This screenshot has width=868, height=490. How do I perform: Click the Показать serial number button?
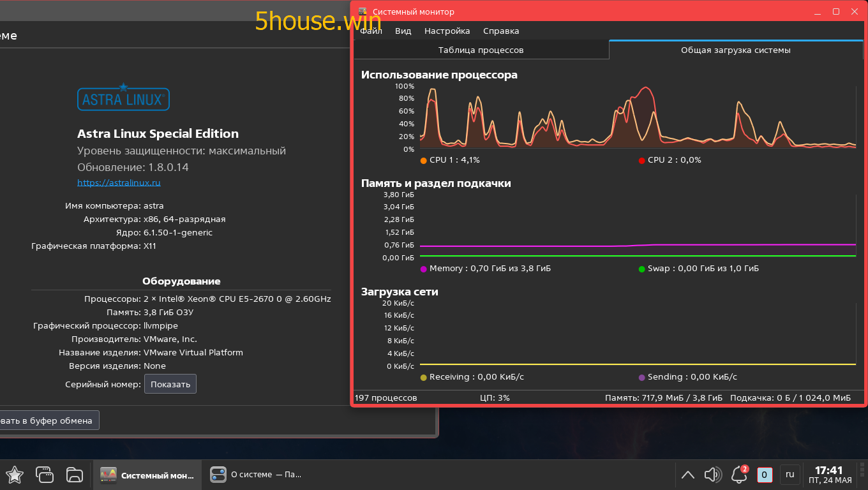(170, 384)
